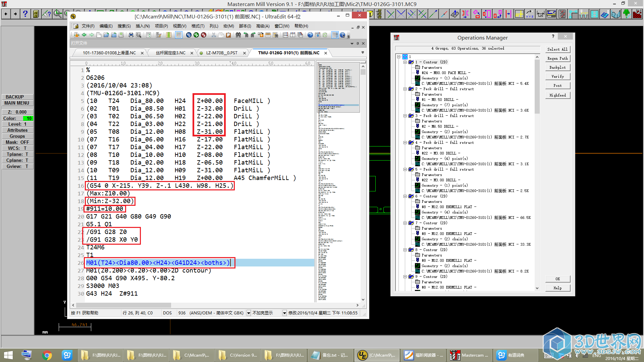Collapse operation 8 Contour (2D)
This screenshot has height=362, width=644.
coord(405,250)
